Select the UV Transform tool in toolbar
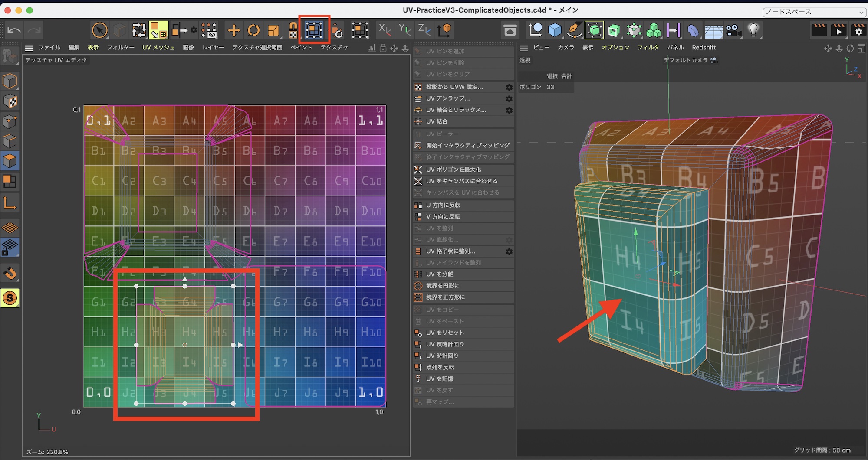 coord(314,30)
